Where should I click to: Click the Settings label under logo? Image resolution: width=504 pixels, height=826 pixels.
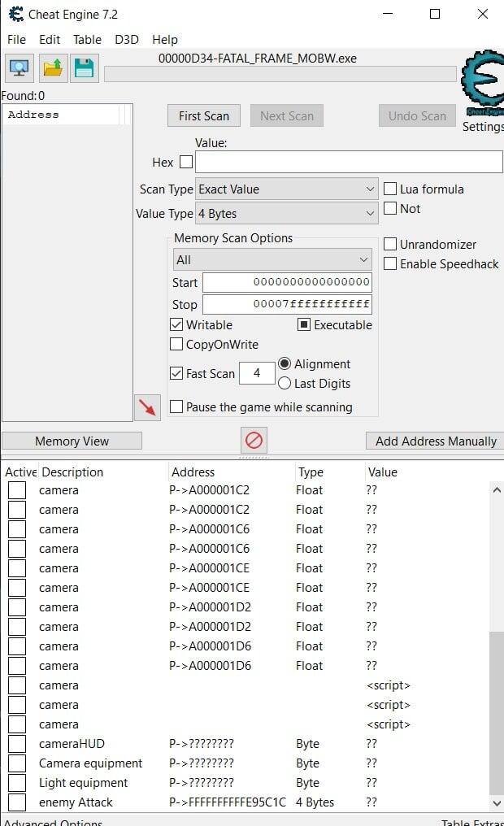click(483, 127)
